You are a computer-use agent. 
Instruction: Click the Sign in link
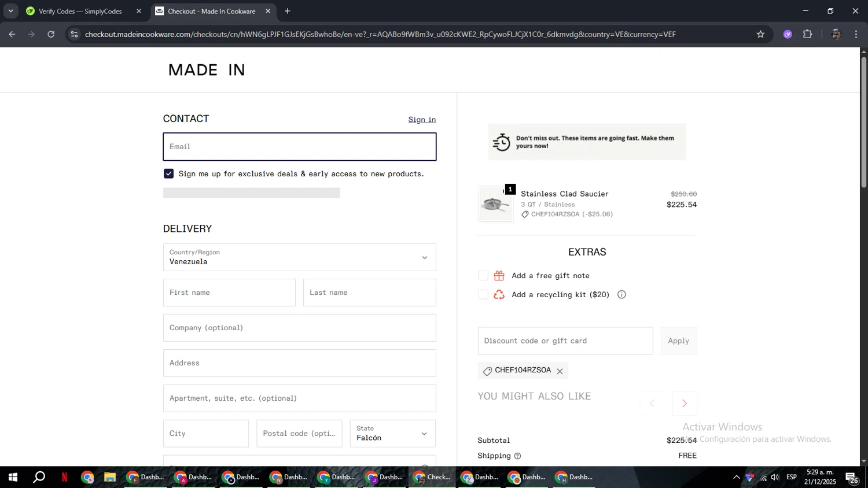pos(422,120)
